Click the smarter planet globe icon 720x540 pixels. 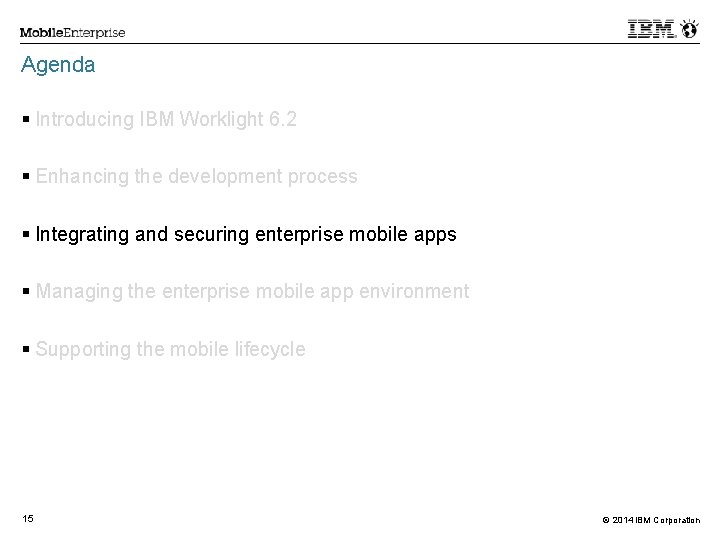pos(689,28)
